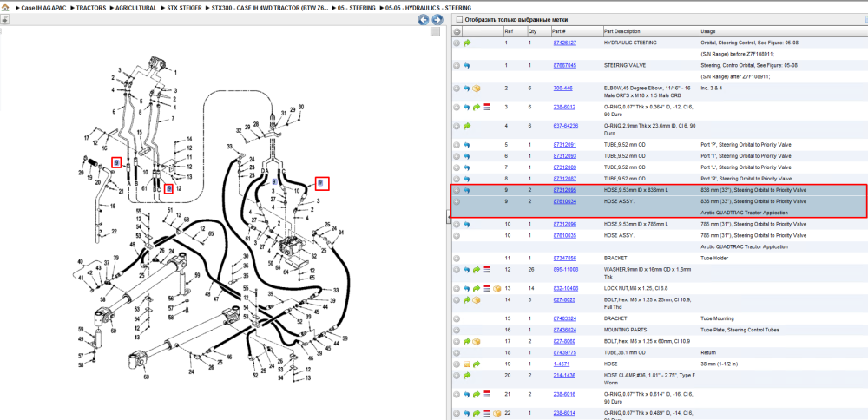Click the box icon for BOLT 827-8060
868x420 pixels.
point(476,341)
